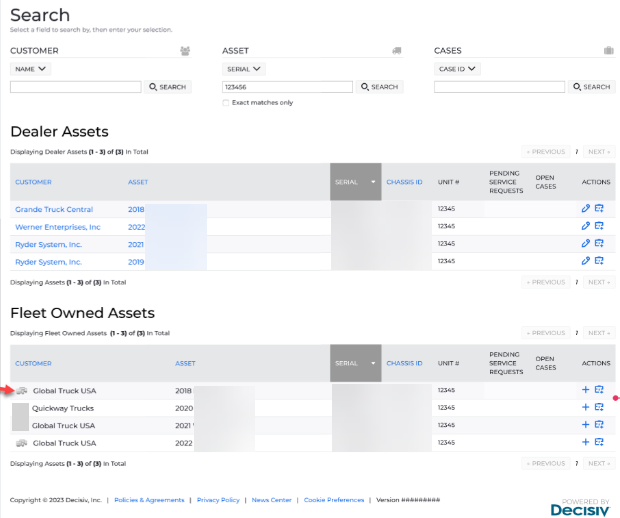
Task: Click NEXT above the Fleet Owned Assets table
Action: tap(599, 333)
